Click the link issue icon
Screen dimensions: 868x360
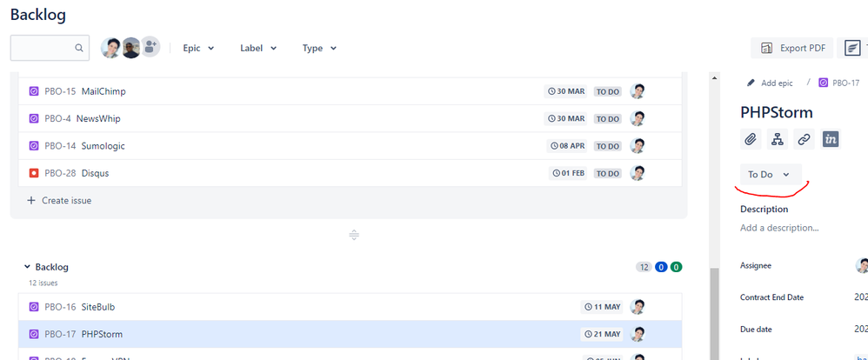pyautogui.click(x=805, y=140)
